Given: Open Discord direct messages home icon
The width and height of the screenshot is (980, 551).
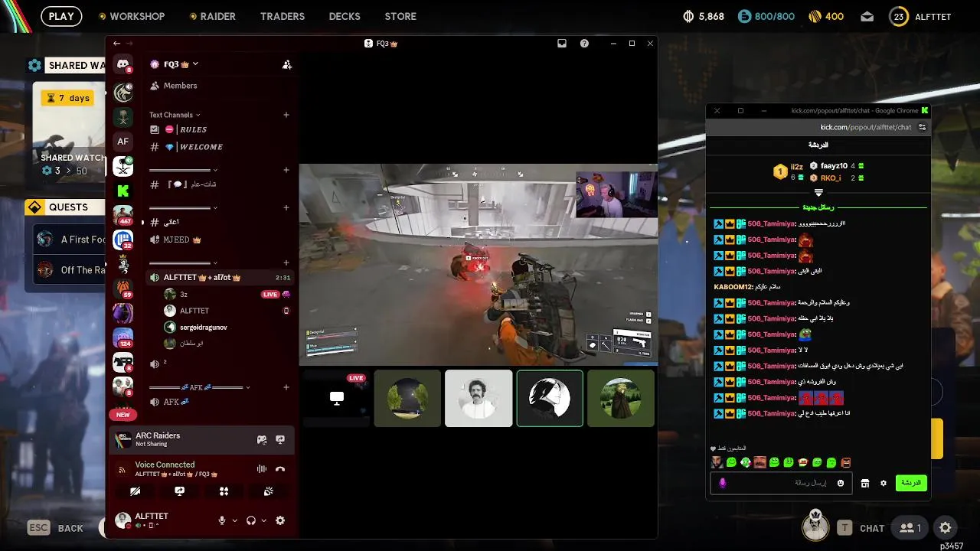Looking at the screenshot, I should (122, 65).
